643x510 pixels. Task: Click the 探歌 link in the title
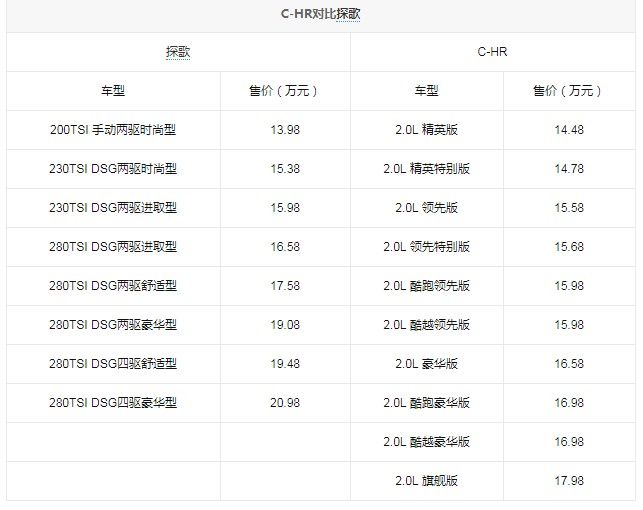pos(348,16)
